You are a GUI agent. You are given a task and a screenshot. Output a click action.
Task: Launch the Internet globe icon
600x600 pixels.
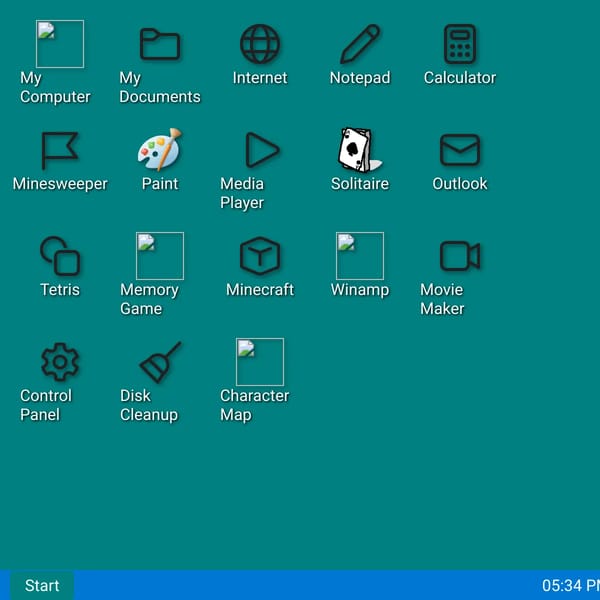pyautogui.click(x=260, y=44)
